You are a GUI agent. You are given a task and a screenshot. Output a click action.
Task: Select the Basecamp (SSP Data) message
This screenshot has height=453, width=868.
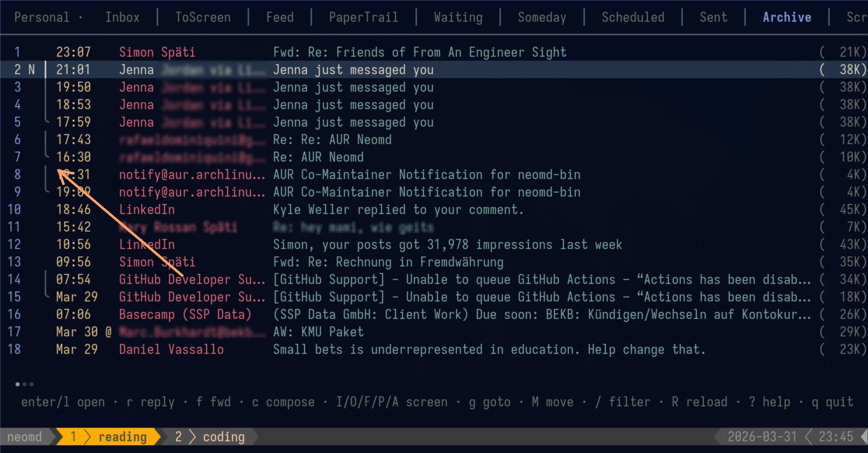click(x=185, y=315)
